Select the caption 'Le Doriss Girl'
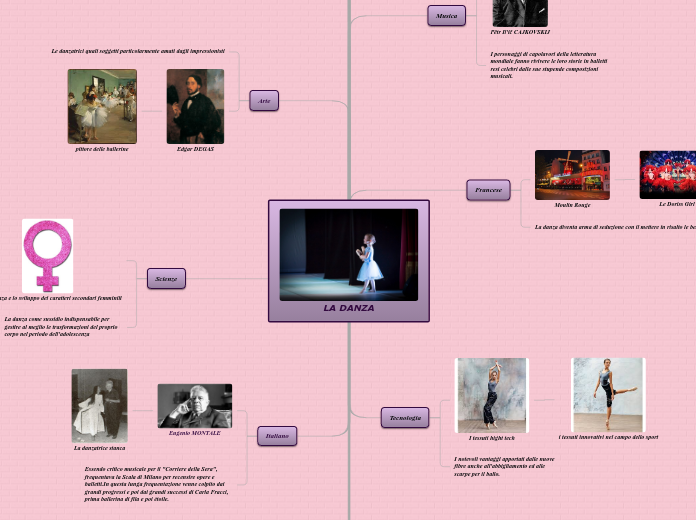696x520 pixels. click(x=677, y=204)
